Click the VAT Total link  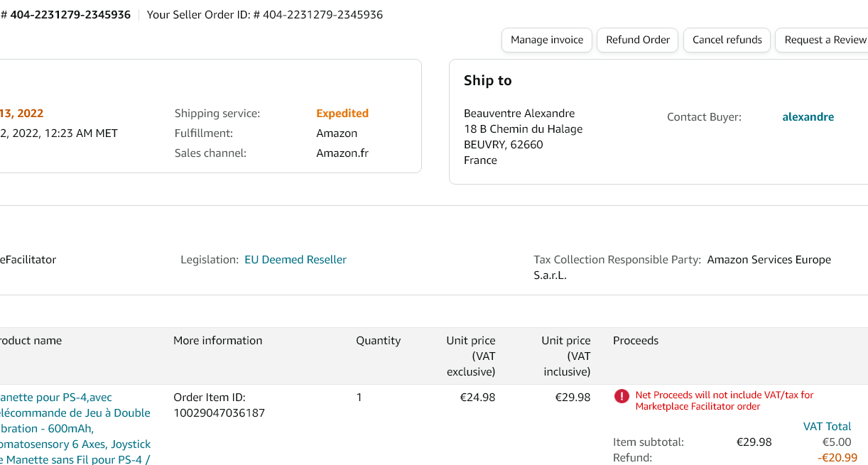[827, 427]
